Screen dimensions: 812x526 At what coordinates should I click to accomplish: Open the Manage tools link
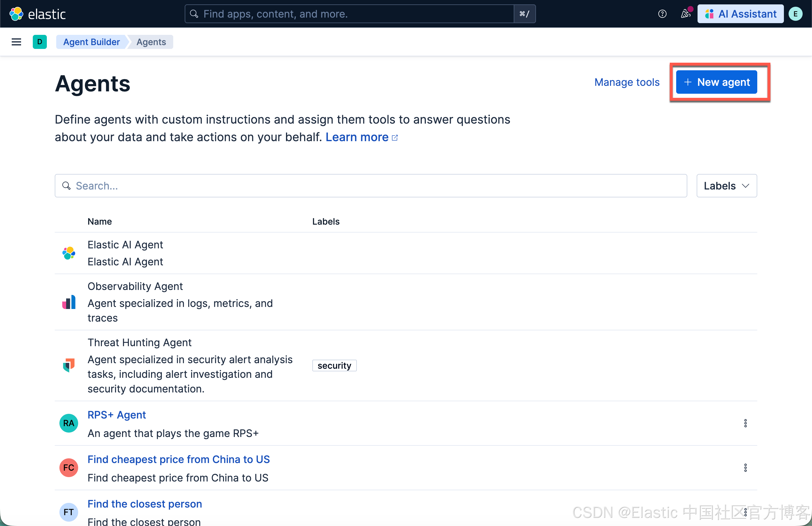[x=626, y=82]
